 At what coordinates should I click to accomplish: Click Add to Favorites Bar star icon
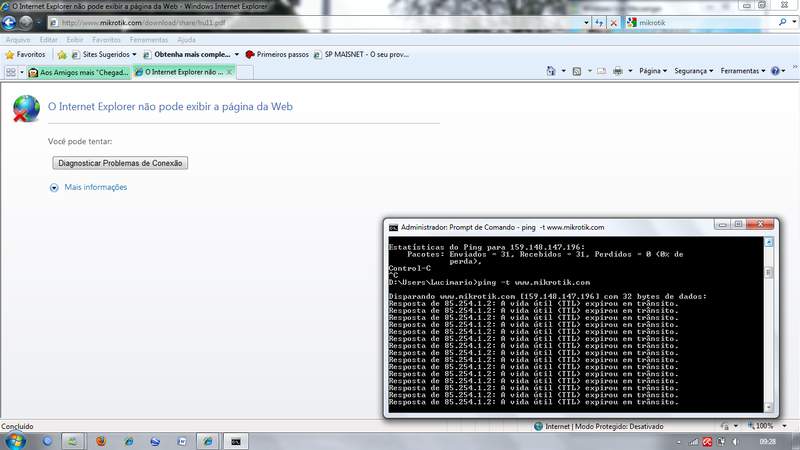(x=62, y=55)
